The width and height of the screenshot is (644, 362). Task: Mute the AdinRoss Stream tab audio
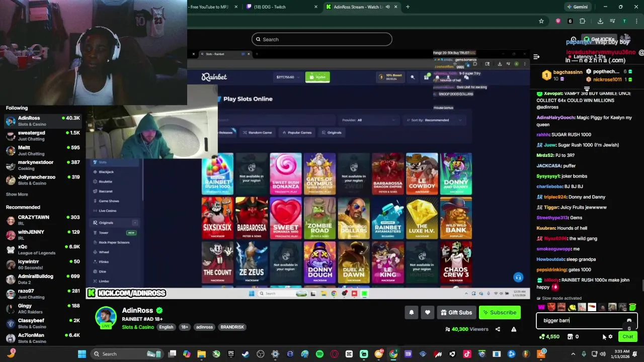coord(387,7)
